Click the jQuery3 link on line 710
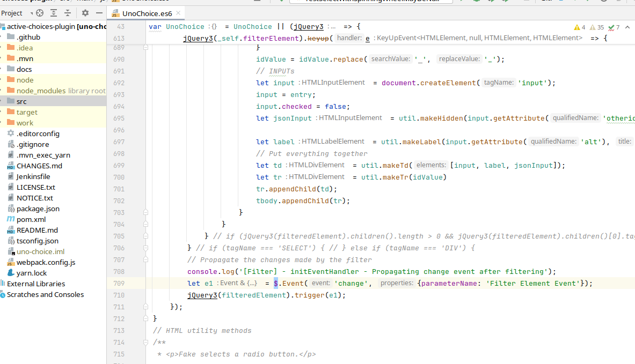Image resolution: width=635 pixels, height=364 pixels. coord(202,295)
